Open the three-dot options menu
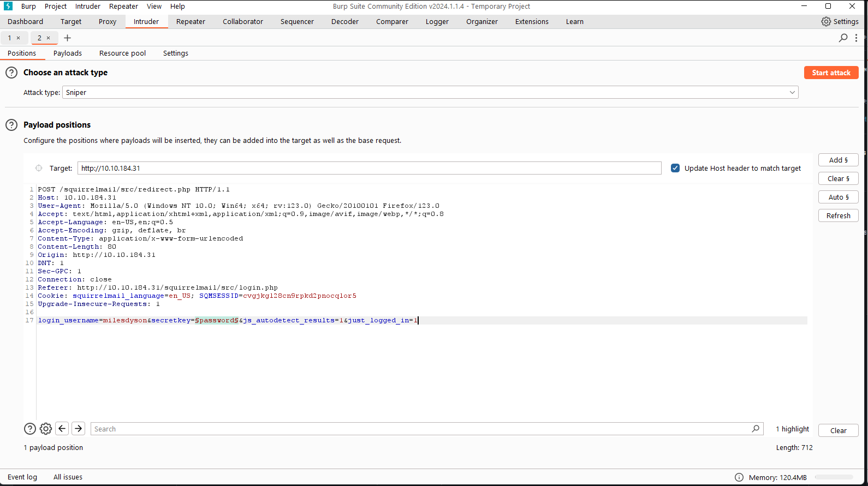868x486 pixels. point(856,38)
